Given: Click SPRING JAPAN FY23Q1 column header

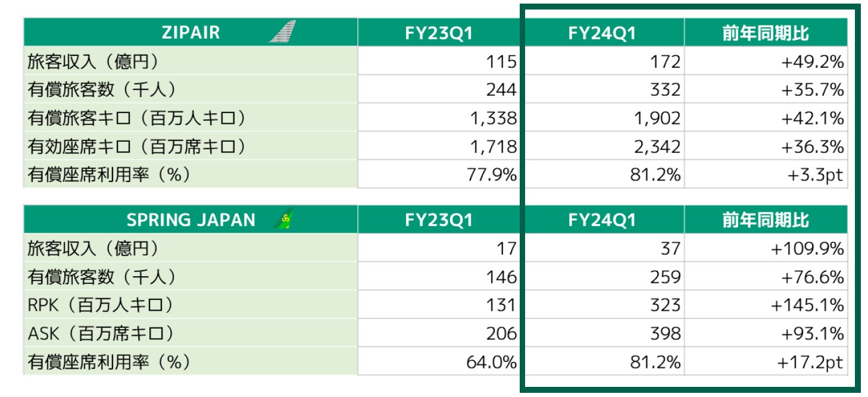Looking at the screenshot, I should [439, 220].
